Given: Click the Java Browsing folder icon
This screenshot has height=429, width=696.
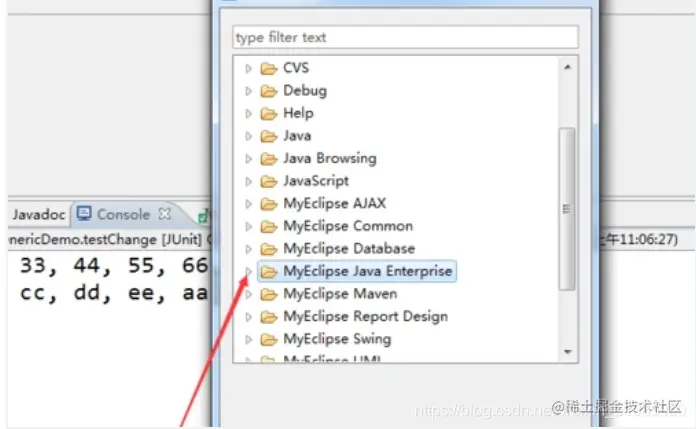Looking at the screenshot, I should click(x=269, y=159).
